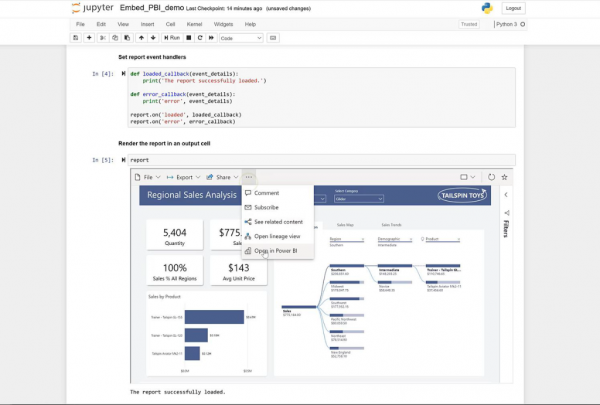The image size is (600, 405).
Task: Expand the Filters pane chevron
Action: point(506,195)
